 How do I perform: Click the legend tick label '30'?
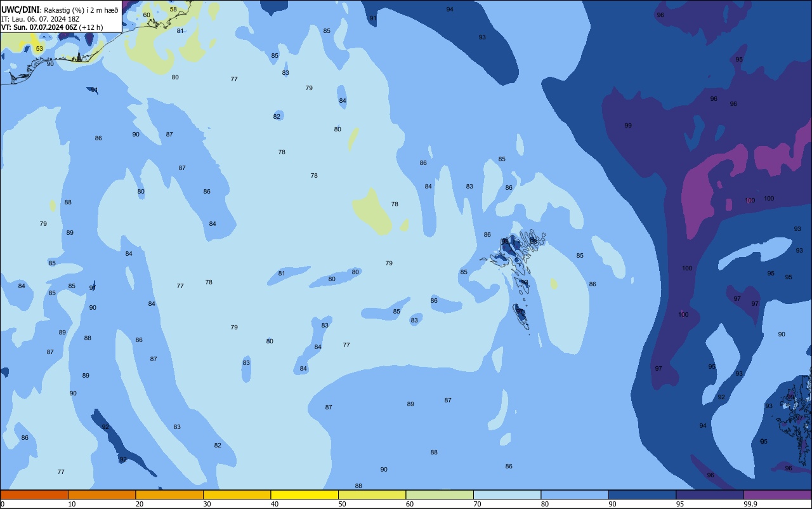(x=207, y=504)
